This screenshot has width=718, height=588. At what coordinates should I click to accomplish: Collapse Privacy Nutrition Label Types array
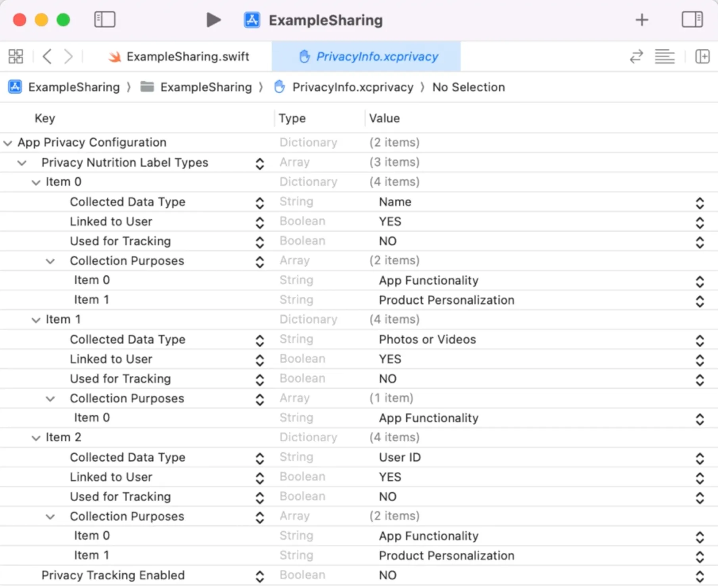tap(22, 163)
